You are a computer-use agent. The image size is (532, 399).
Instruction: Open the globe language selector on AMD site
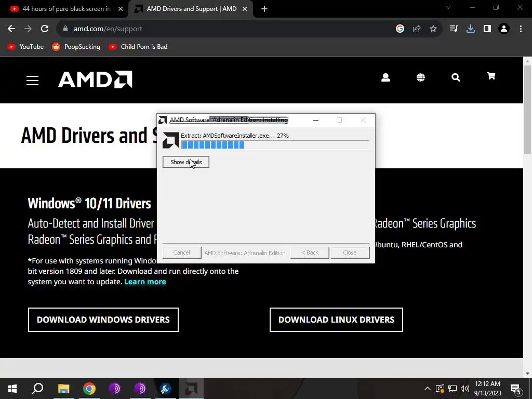421,78
